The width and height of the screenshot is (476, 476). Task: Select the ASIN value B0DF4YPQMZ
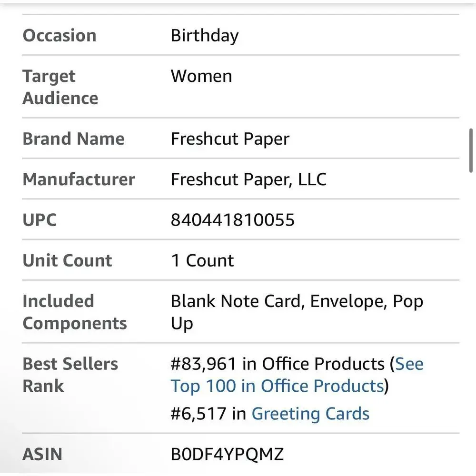pyautogui.click(x=227, y=454)
